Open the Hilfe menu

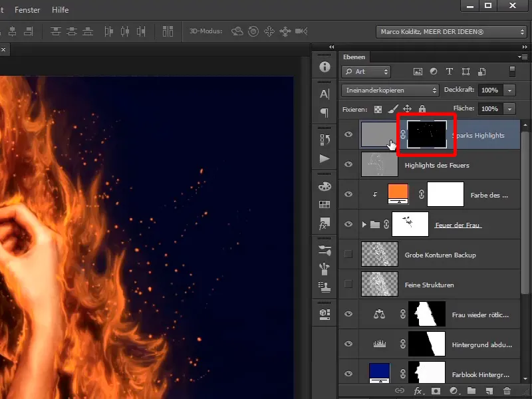click(60, 10)
